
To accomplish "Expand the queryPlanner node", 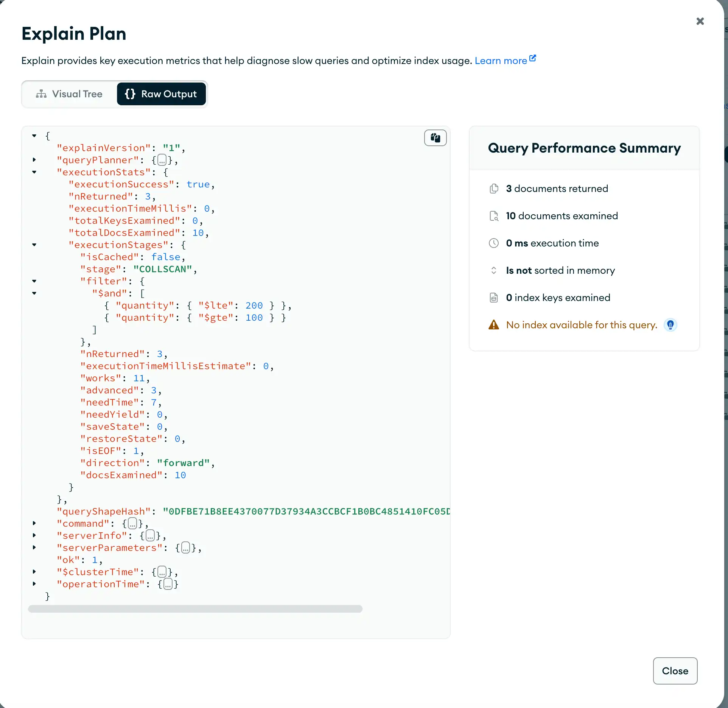I will coord(34,160).
